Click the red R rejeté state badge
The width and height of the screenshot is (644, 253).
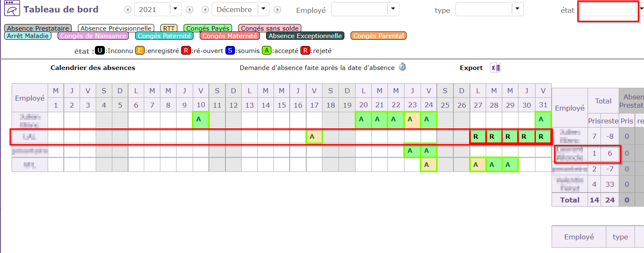click(x=305, y=51)
